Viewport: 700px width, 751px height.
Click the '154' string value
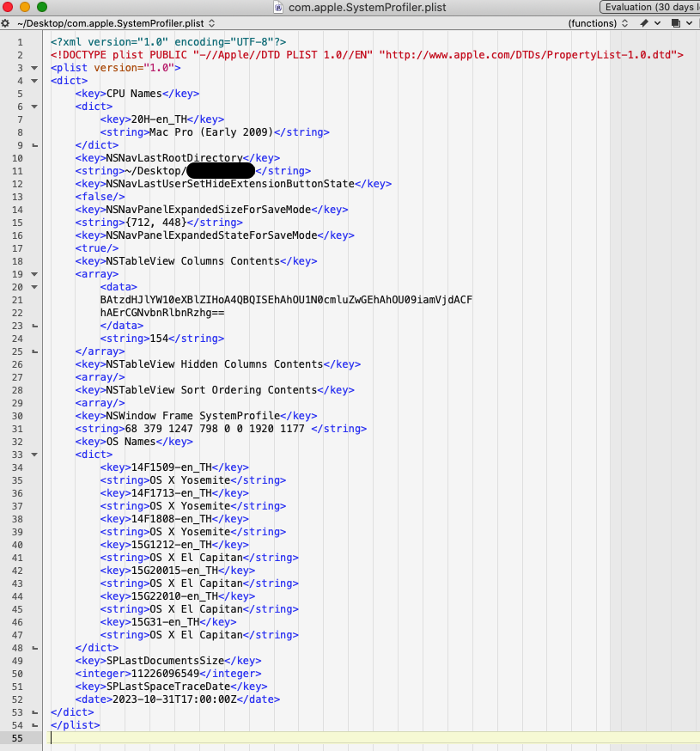pos(159,339)
